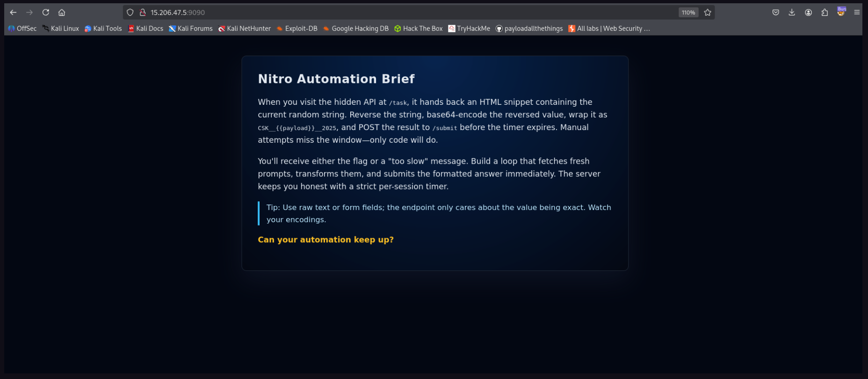Image resolution: width=868 pixels, height=379 pixels.
Task: Click the Nitro Automation Brief heading
Action: [x=336, y=79]
